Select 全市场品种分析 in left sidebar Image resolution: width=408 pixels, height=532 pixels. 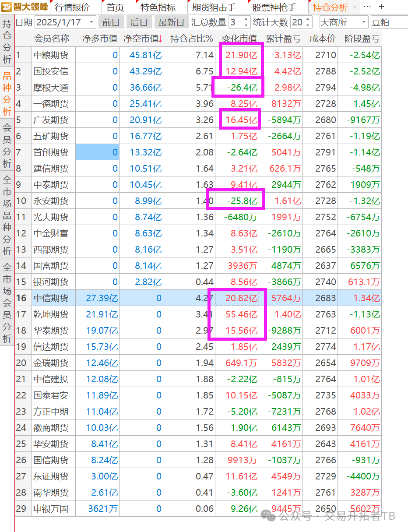point(7,215)
